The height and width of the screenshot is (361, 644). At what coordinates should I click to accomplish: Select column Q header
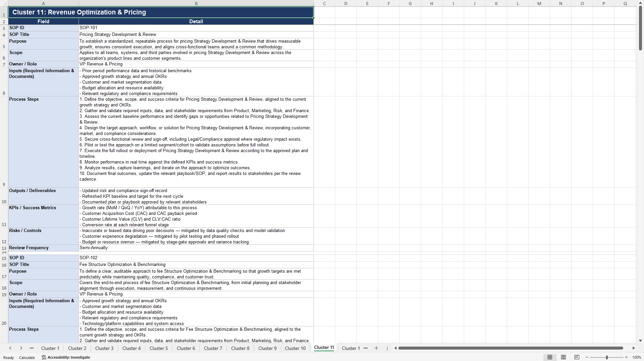tap(625, 3)
